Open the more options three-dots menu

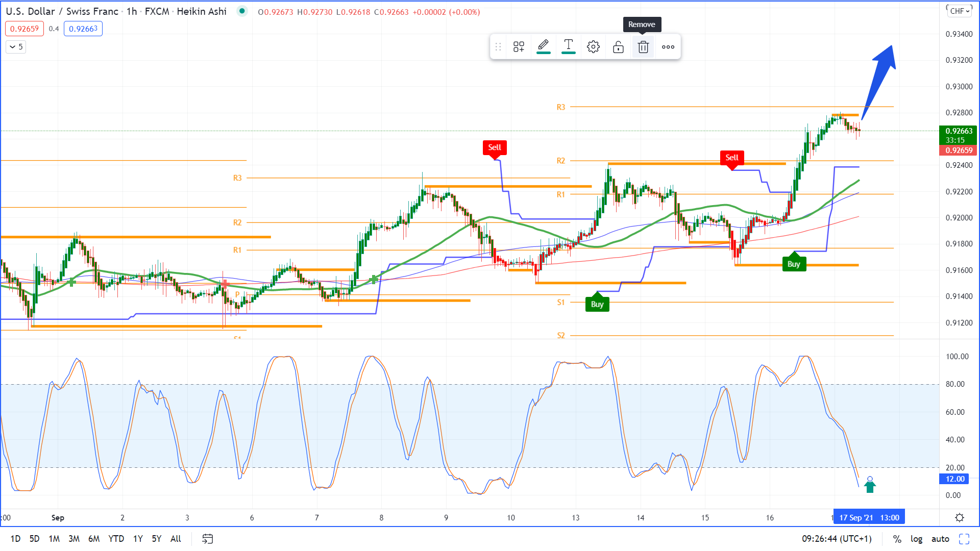(668, 47)
